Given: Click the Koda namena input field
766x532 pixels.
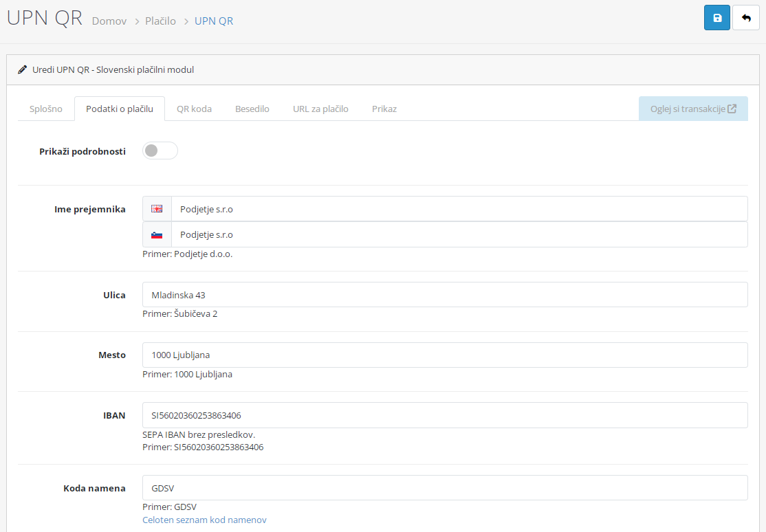Looking at the screenshot, I should click(444, 488).
